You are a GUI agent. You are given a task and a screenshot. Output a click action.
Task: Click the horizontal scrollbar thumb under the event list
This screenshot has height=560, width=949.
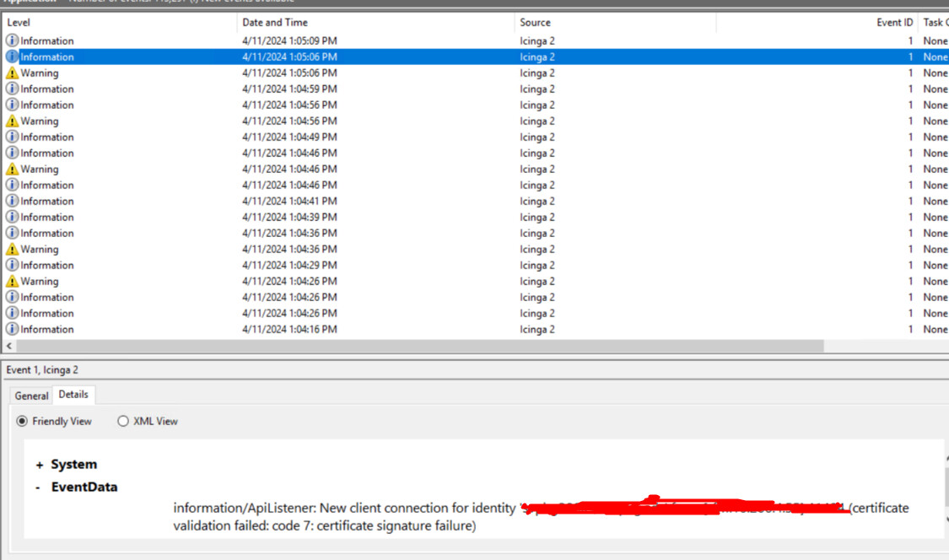point(420,346)
